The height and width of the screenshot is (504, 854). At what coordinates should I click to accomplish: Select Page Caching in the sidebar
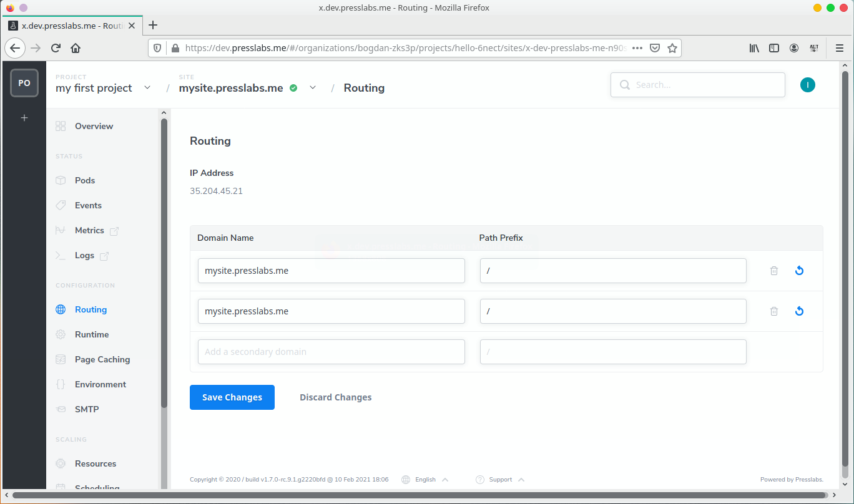coord(102,359)
